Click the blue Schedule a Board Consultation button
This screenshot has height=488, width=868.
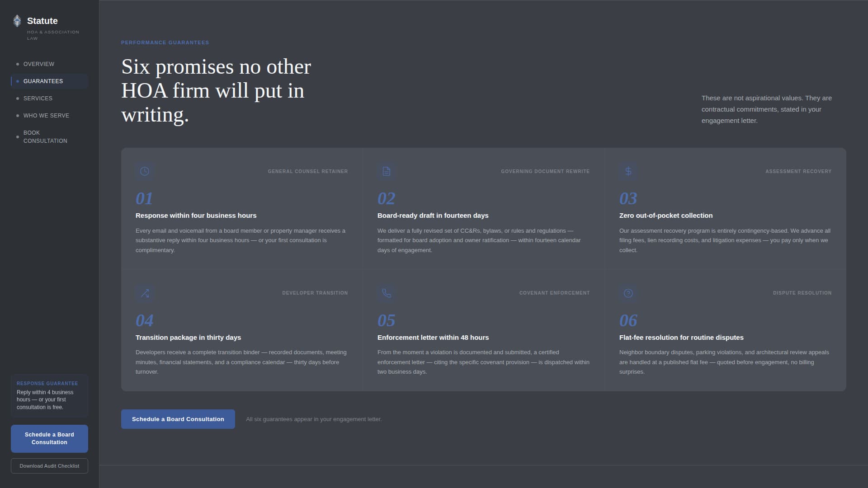click(x=178, y=419)
